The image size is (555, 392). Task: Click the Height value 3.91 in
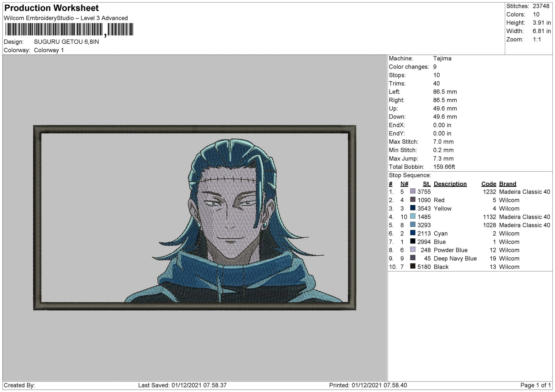[x=542, y=23]
